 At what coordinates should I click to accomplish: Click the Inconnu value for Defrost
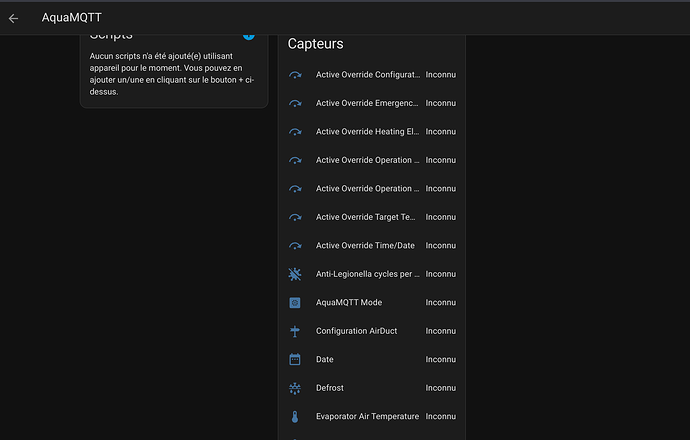coord(440,388)
